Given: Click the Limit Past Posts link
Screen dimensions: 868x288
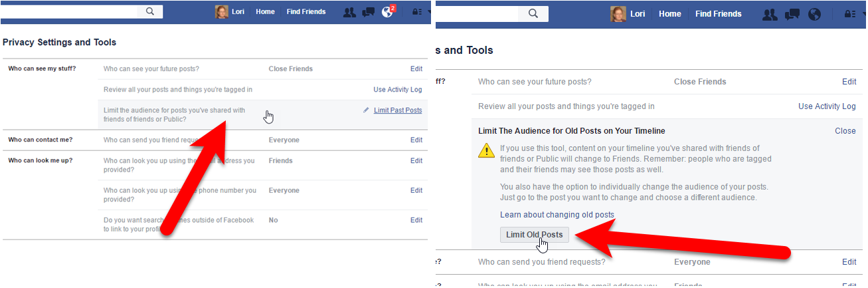Looking at the screenshot, I should click(x=398, y=110).
